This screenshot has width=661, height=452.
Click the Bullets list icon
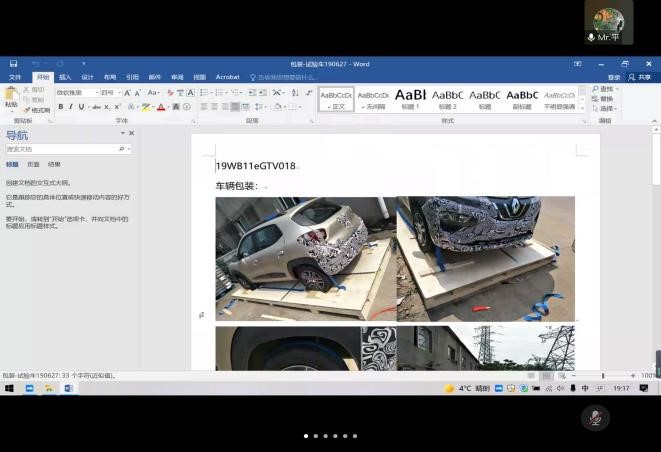tap(204, 92)
